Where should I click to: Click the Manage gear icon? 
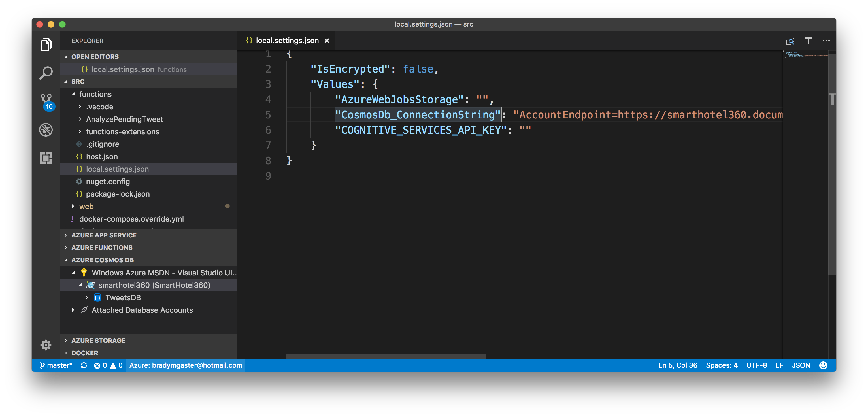(46, 344)
